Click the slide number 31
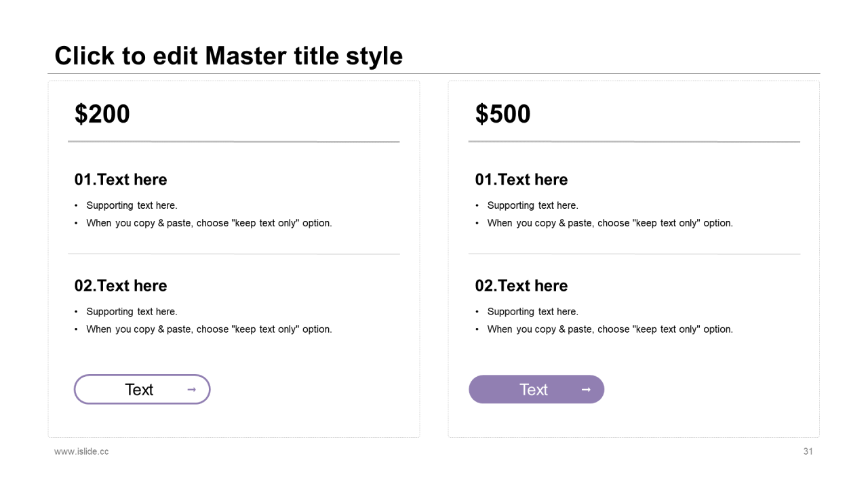 [808, 451]
